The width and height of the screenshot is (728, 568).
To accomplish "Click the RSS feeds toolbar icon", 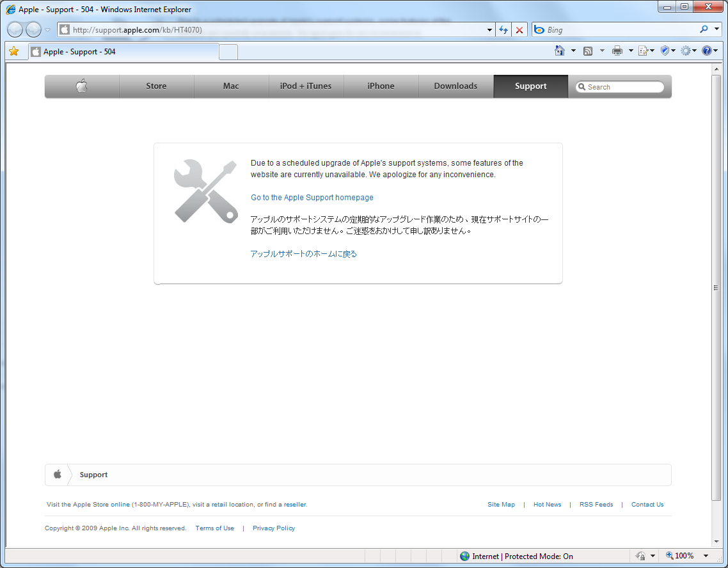I will tap(588, 51).
